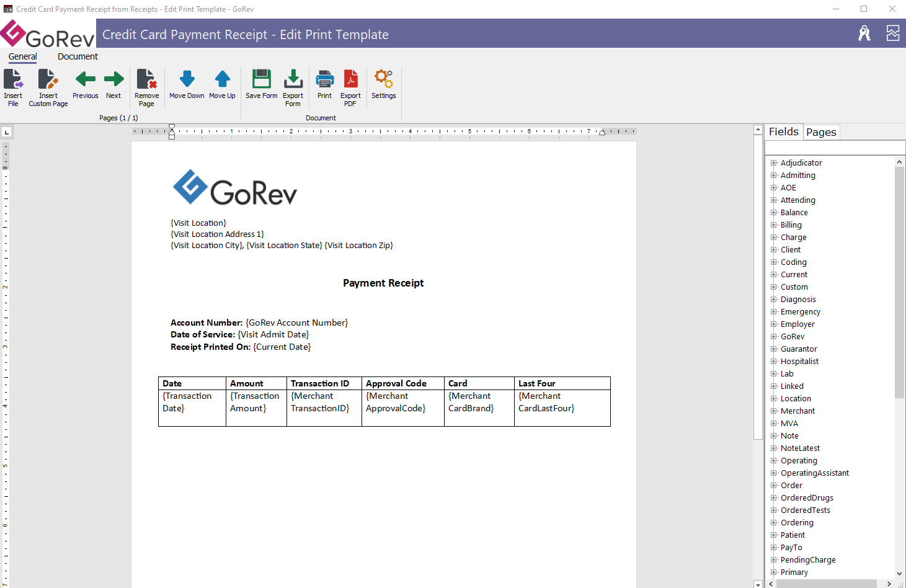This screenshot has width=906, height=588.
Task: Switch to the General ribbon tab
Action: click(x=23, y=56)
